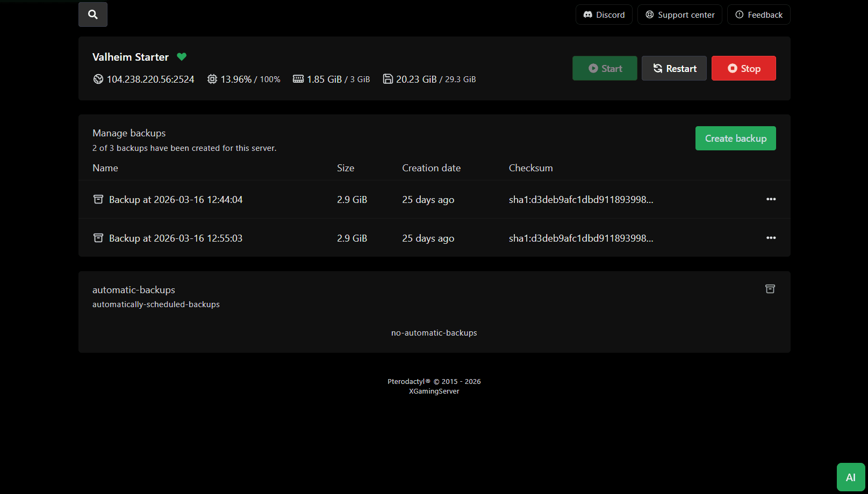
Task: Click the Name column header
Action: 105,168
